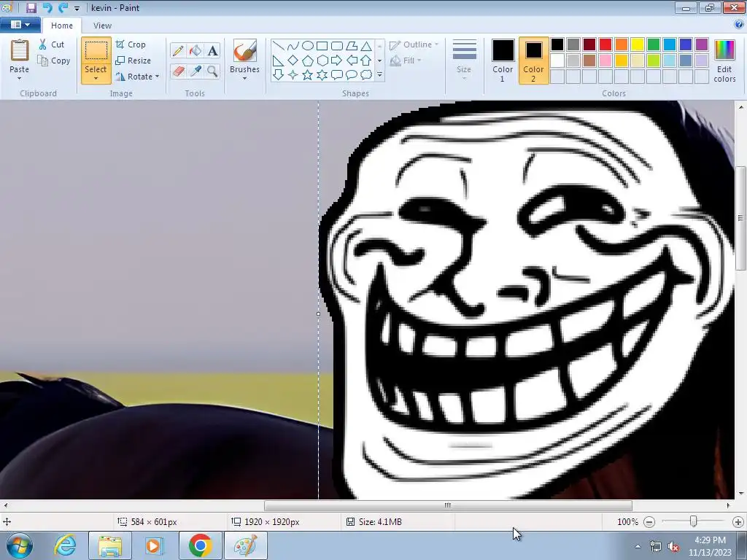This screenshot has height=560, width=747.
Task: Expand the Shapes gallery more arrow
Action: pos(379,75)
